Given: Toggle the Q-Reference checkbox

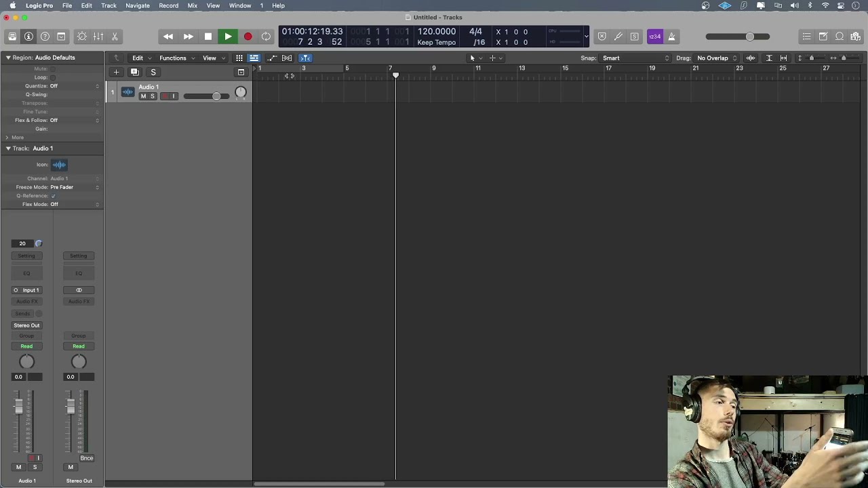Looking at the screenshot, I should (x=53, y=196).
